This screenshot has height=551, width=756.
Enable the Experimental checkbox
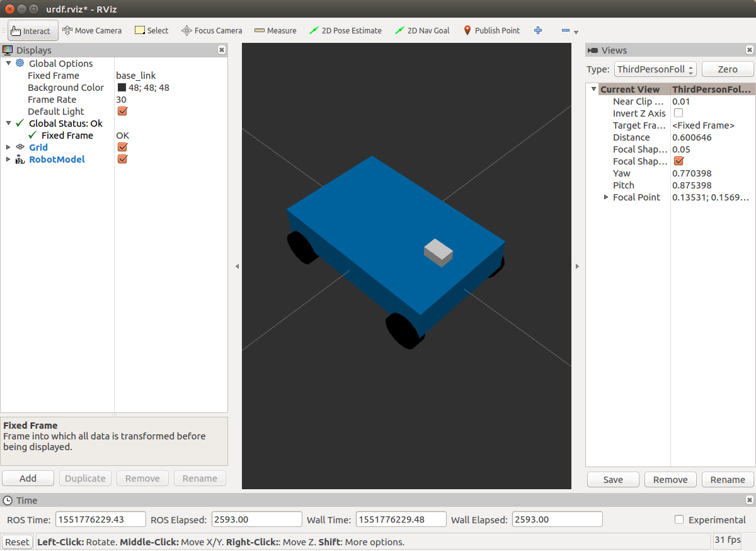pyautogui.click(x=679, y=519)
